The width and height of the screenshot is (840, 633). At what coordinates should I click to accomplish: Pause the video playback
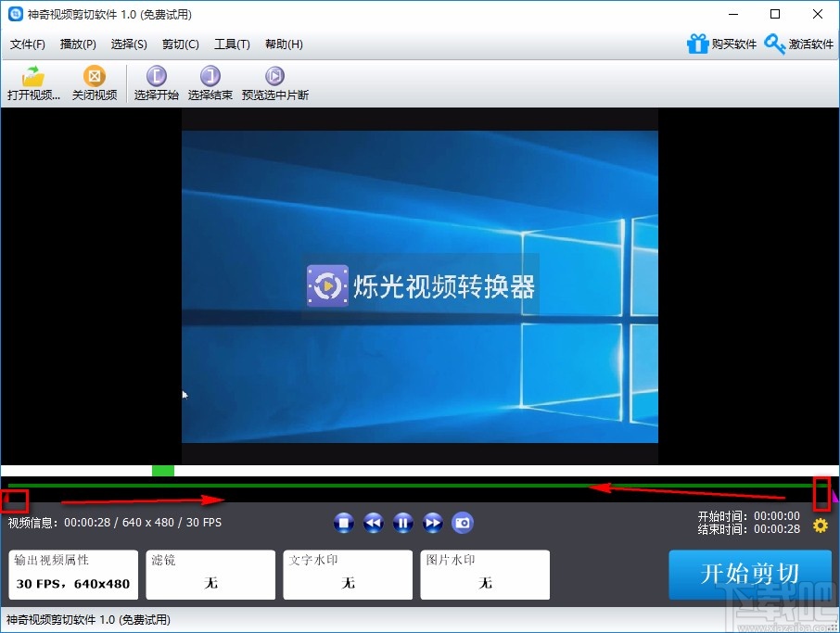tap(403, 523)
